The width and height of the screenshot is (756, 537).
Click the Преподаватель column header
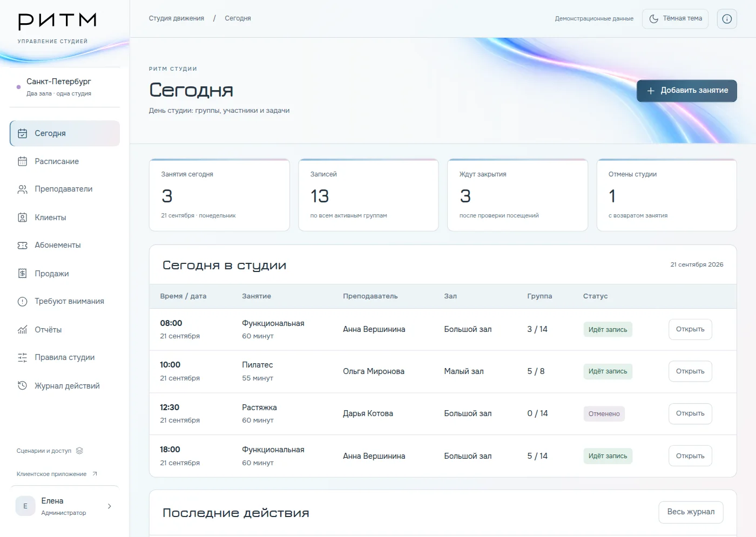pos(370,296)
